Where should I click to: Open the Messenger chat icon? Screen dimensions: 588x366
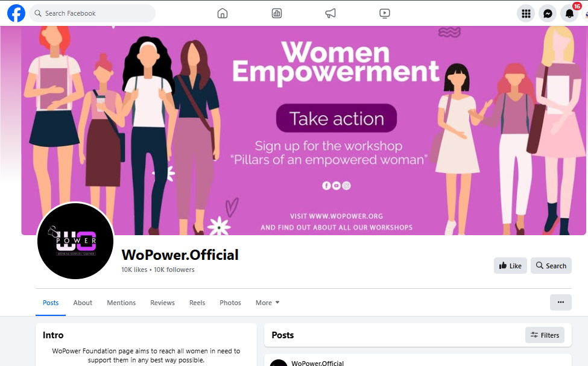tap(548, 13)
